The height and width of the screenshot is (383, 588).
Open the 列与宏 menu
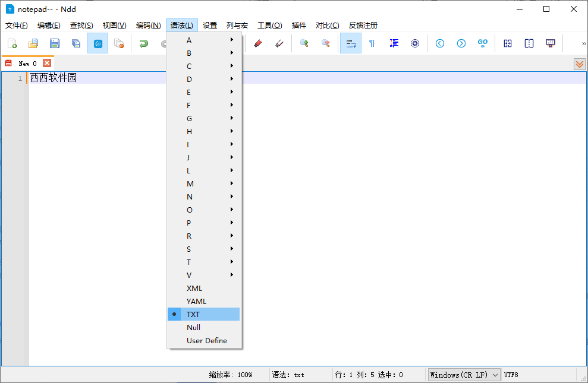point(237,26)
